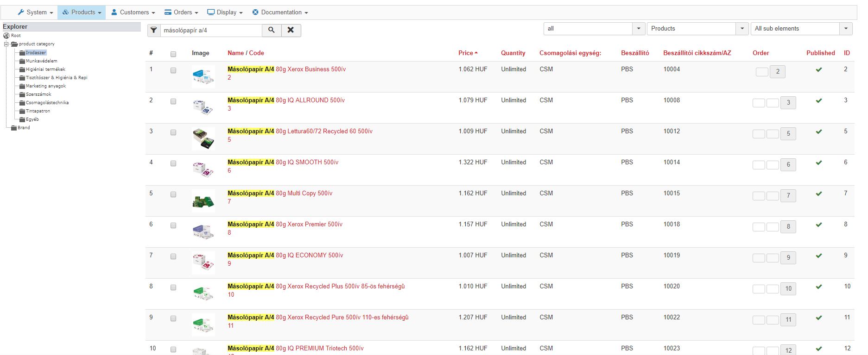Click the filter funnel icon
Viewport: 868px width, 355px height.
154,30
